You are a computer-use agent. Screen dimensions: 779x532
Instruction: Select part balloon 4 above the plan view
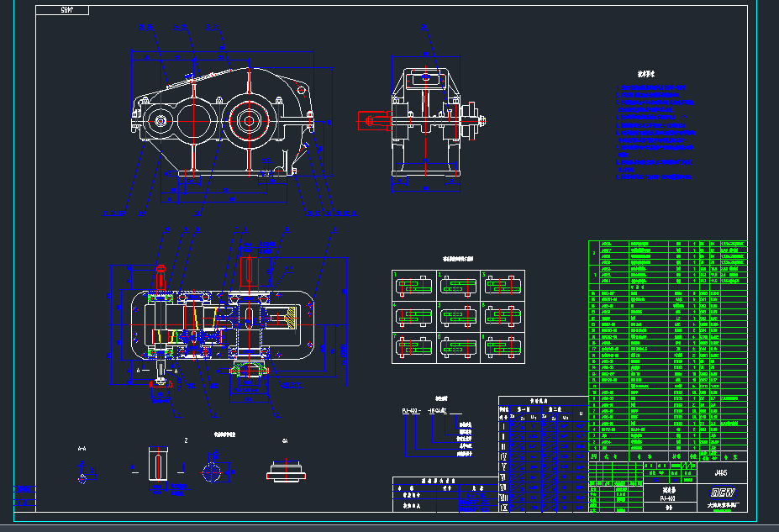tap(334, 229)
